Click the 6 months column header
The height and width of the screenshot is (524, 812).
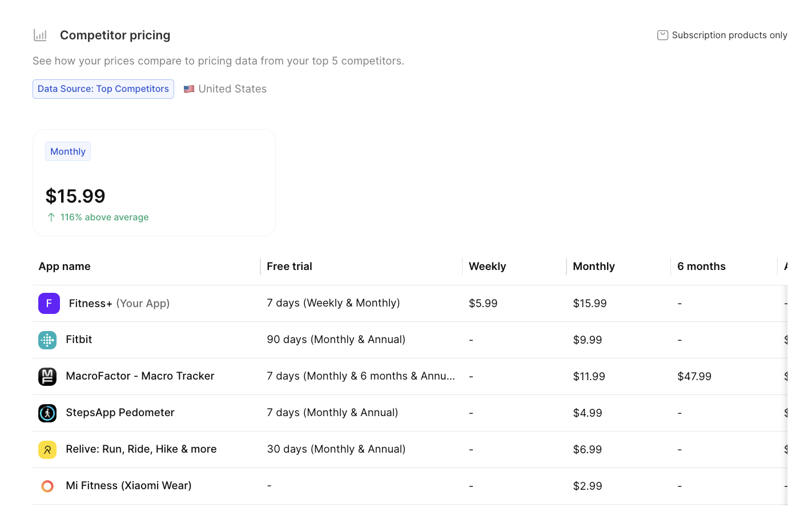(x=701, y=266)
